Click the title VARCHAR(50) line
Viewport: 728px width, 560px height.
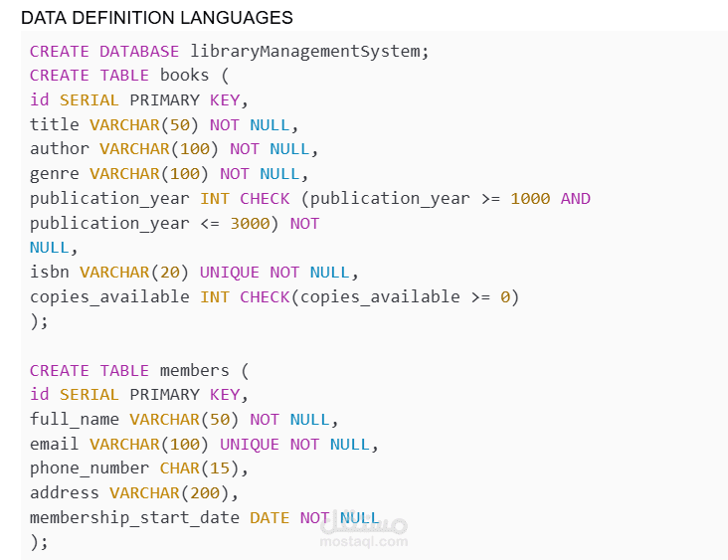(164, 125)
